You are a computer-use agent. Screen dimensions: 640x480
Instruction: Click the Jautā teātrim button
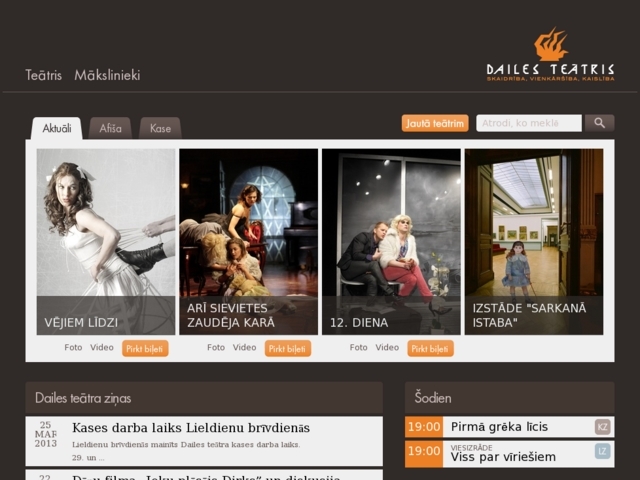click(435, 123)
